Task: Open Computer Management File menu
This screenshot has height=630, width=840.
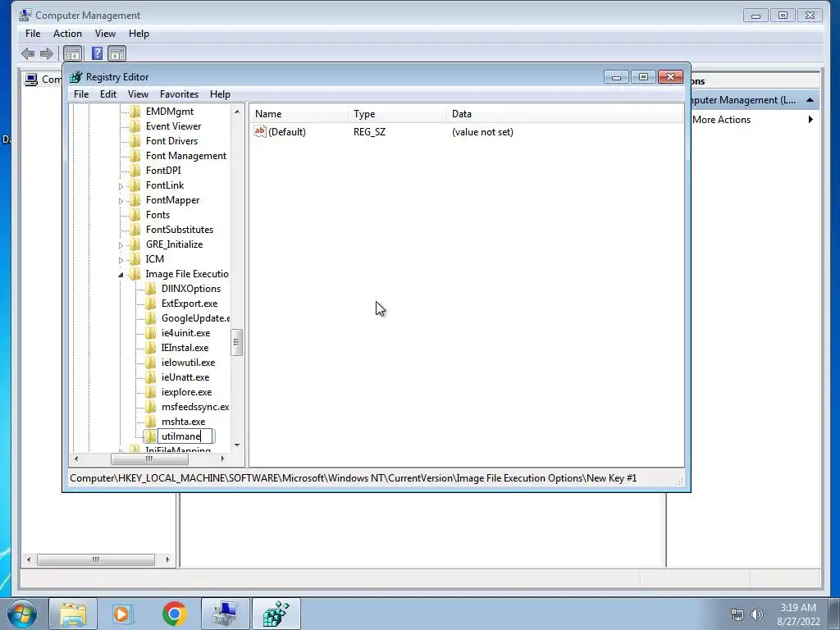Action: click(33, 34)
